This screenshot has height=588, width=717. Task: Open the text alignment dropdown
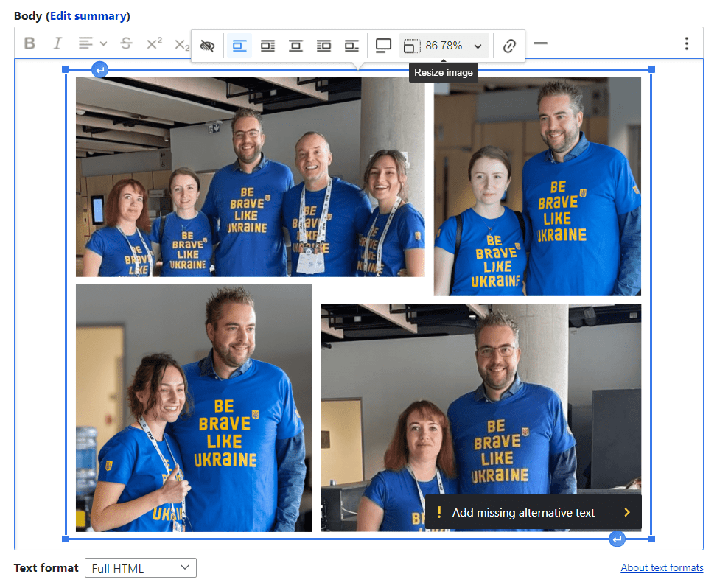(91, 43)
